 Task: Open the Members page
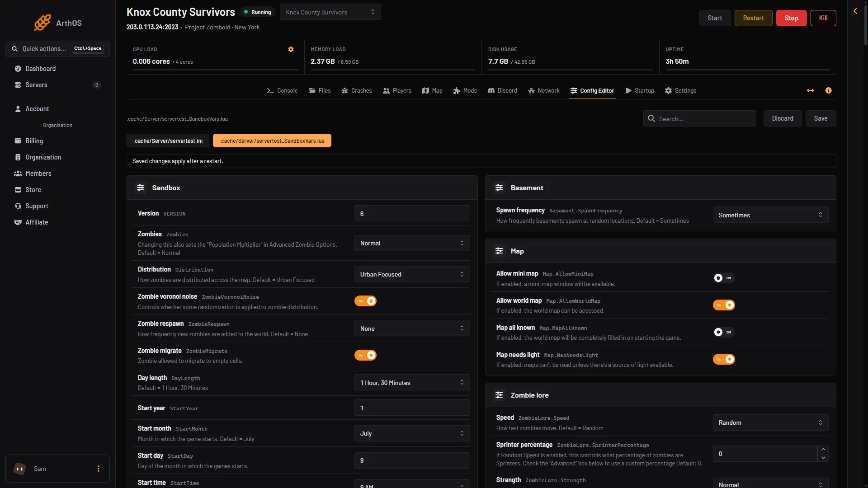(57, 174)
